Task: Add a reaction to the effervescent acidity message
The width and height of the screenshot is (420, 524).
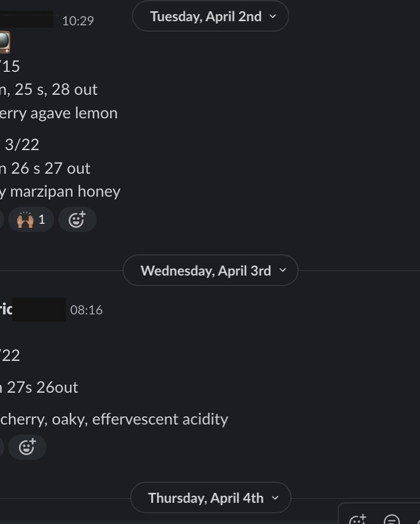Action: pos(27,447)
